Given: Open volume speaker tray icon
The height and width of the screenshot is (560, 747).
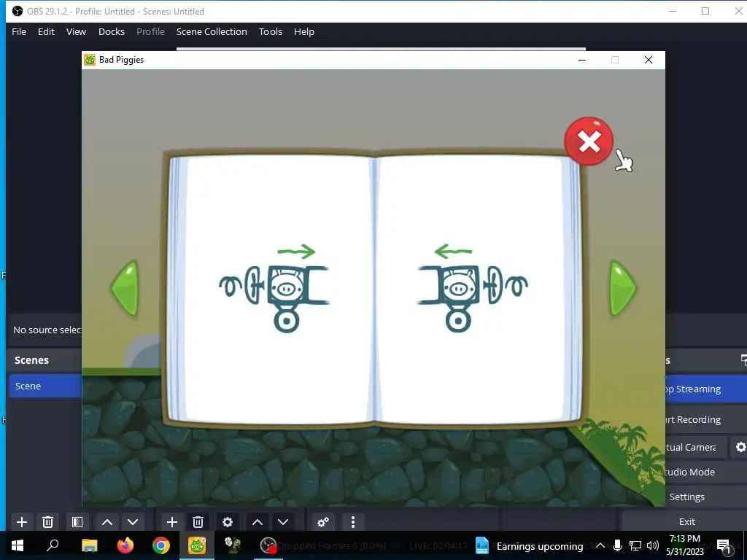Looking at the screenshot, I should tap(653, 545).
